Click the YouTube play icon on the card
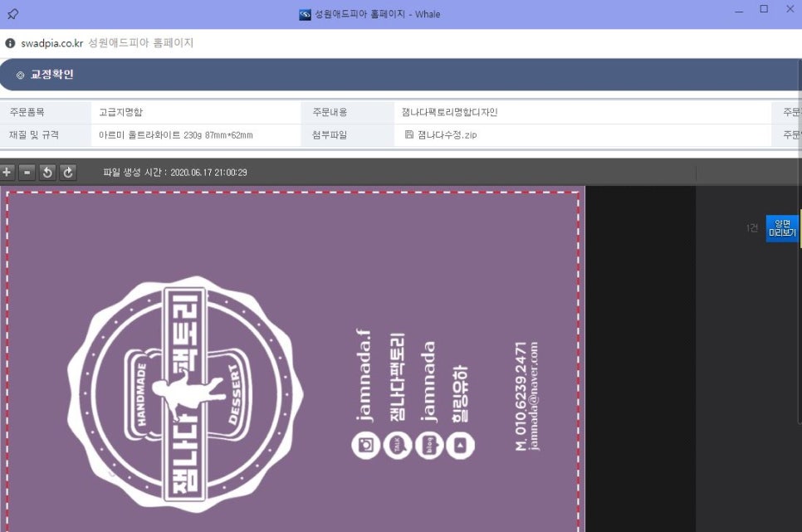This screenshot has width=802, height=532. [x=460, y=445]
